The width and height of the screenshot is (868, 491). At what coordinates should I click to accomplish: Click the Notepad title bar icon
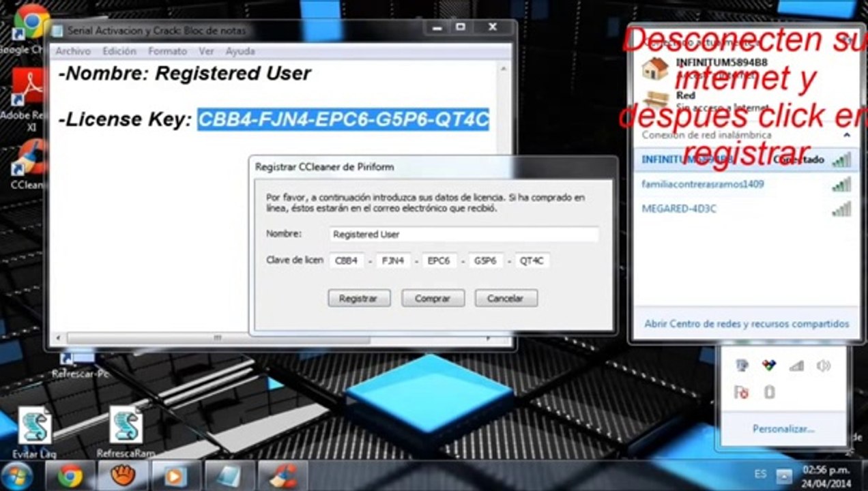(57, 31)
